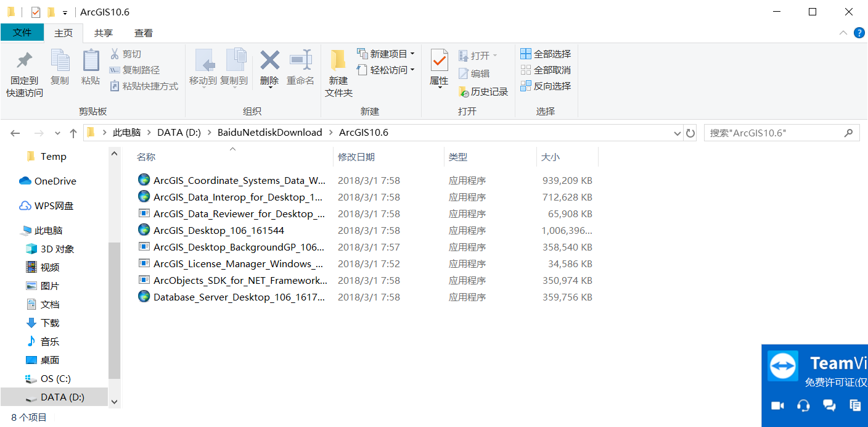Sort files by 大小 column header
Image resolution: width=868 pixels, height=427 pixels.
551,157
